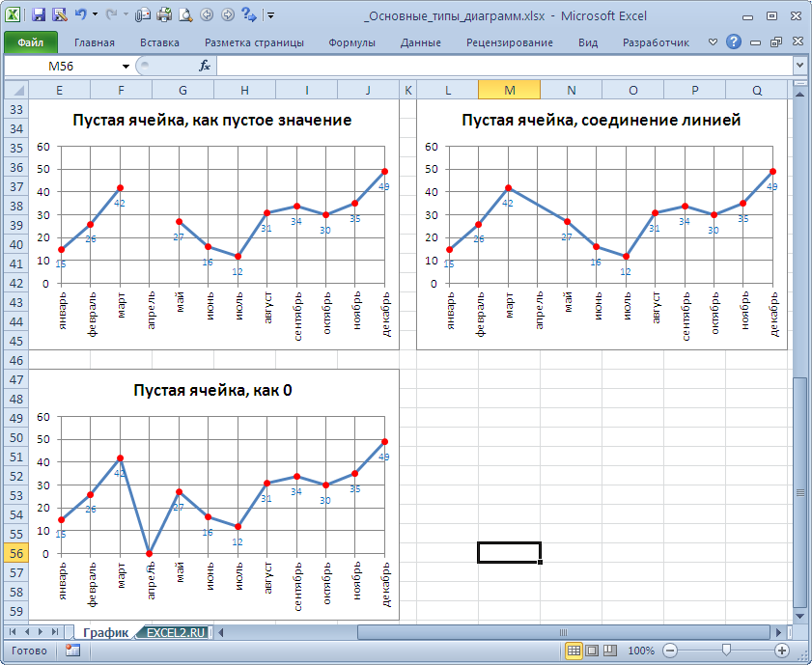
Task: Click the macro recording icon in status bar
Action: point(72,650)
